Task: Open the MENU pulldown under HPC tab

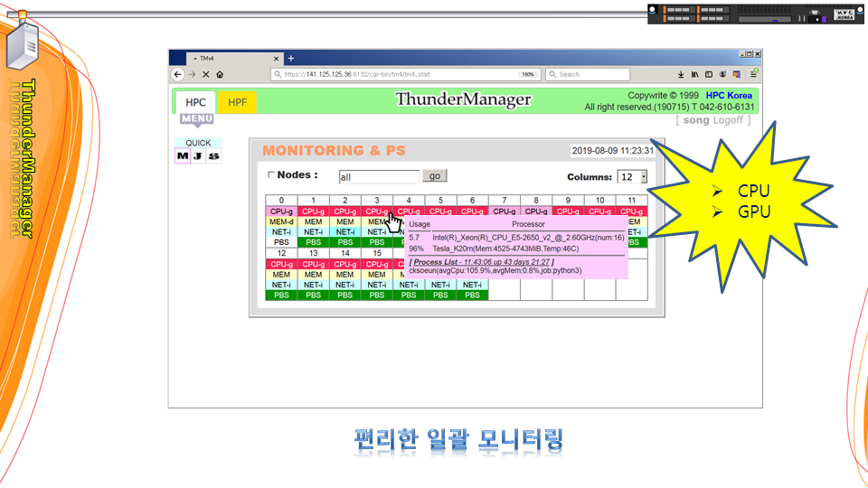Action: (196, 119)
